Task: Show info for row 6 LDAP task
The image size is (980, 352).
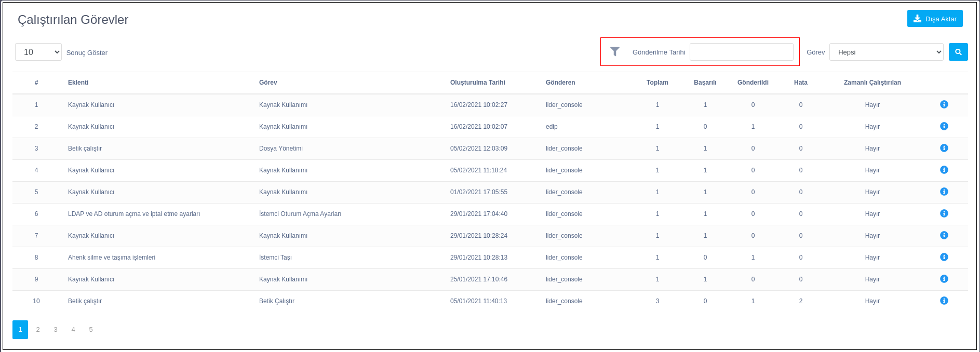Action: 944,213
